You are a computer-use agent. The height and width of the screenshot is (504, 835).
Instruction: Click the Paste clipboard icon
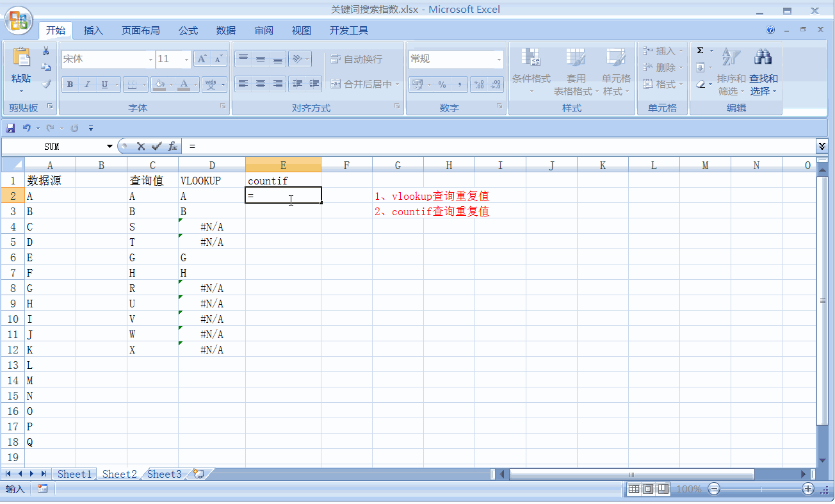pos(21,58)
